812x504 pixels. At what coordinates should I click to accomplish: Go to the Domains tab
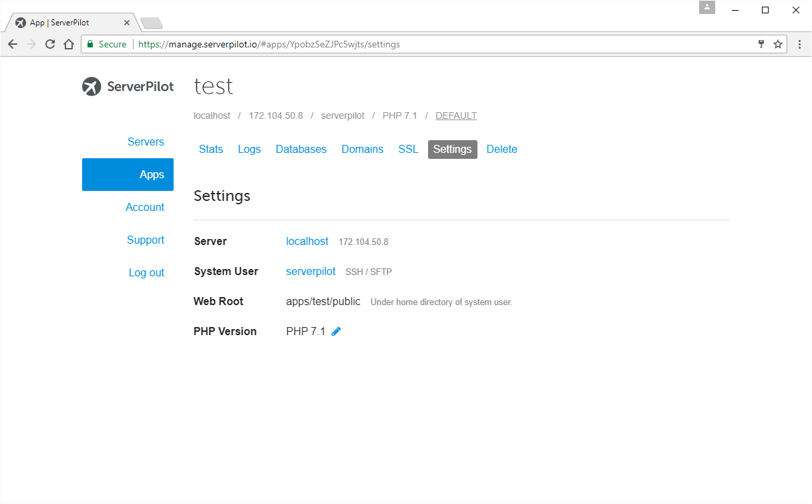click(363, 150)
